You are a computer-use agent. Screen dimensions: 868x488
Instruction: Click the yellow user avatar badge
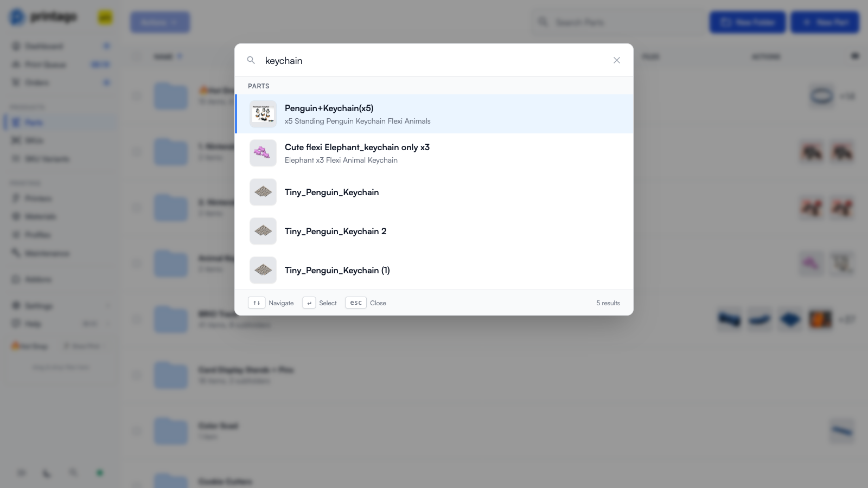pyautogui.click(x=105, y=17)
